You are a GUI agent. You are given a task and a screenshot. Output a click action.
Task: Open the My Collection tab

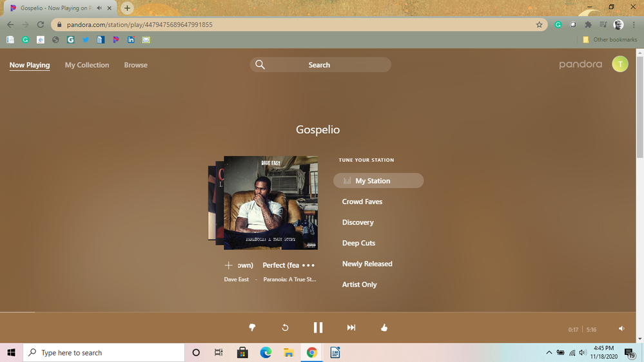[x=87, y=65]
